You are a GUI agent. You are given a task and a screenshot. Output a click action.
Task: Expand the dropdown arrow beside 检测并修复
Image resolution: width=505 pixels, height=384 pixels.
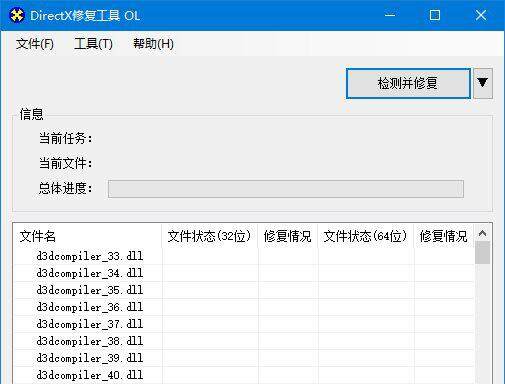[483, 83]
